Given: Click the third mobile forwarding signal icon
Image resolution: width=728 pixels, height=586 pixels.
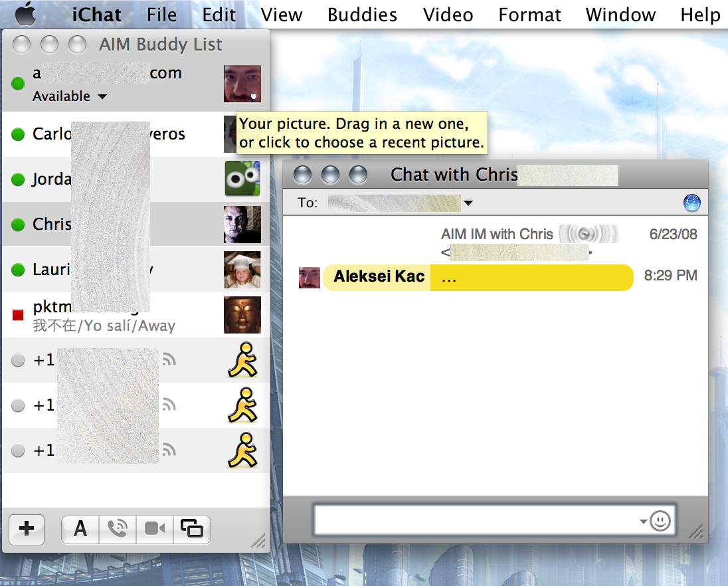Looking at the screenshot, I should click(169, 450).
